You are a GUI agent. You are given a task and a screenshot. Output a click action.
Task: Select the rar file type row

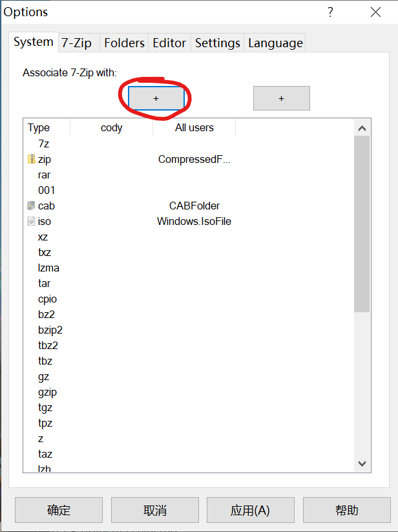[44, 175]
